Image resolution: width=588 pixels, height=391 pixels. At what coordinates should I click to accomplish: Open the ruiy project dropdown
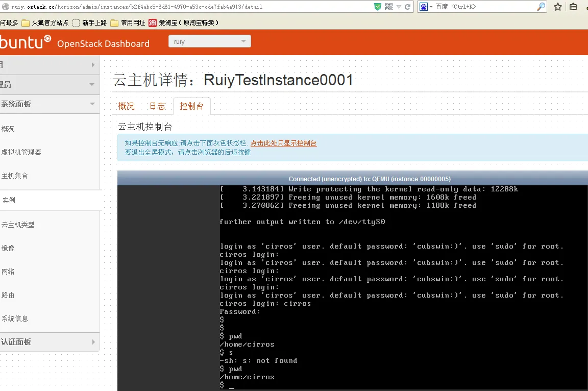pos(210,41)
